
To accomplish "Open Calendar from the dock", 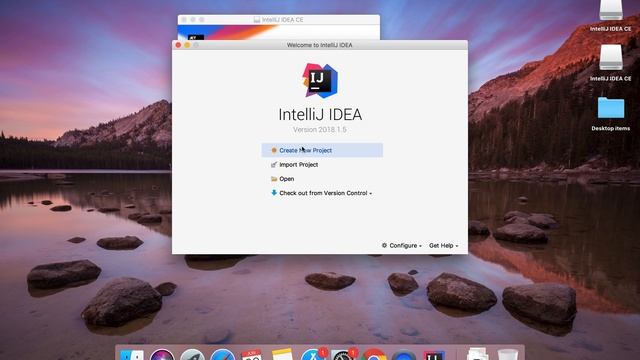I will point(252,355).
